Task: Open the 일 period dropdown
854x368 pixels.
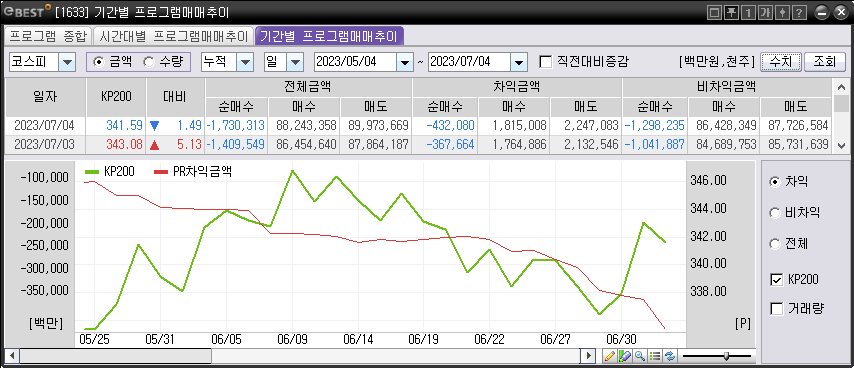Action: [295, 62]
